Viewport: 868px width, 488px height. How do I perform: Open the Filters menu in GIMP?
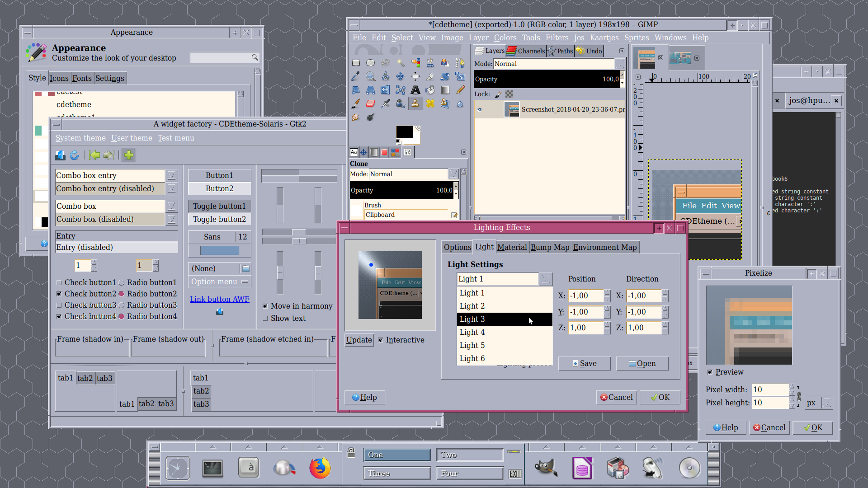pos(557,38)
